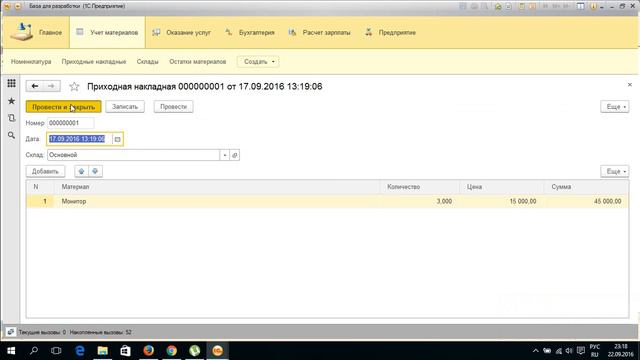Click the Записать button
The height and width of the screenshot is (360, 640).
tap(125, 107)
